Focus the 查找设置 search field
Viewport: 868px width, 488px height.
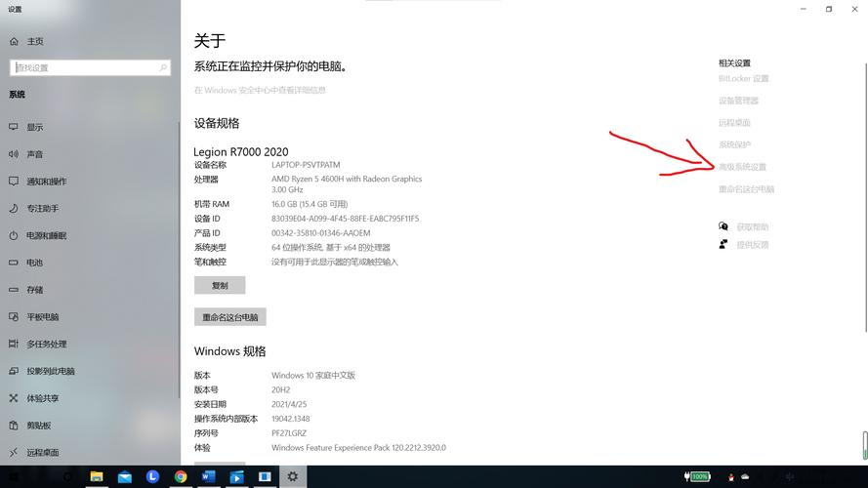click(90, 67)
